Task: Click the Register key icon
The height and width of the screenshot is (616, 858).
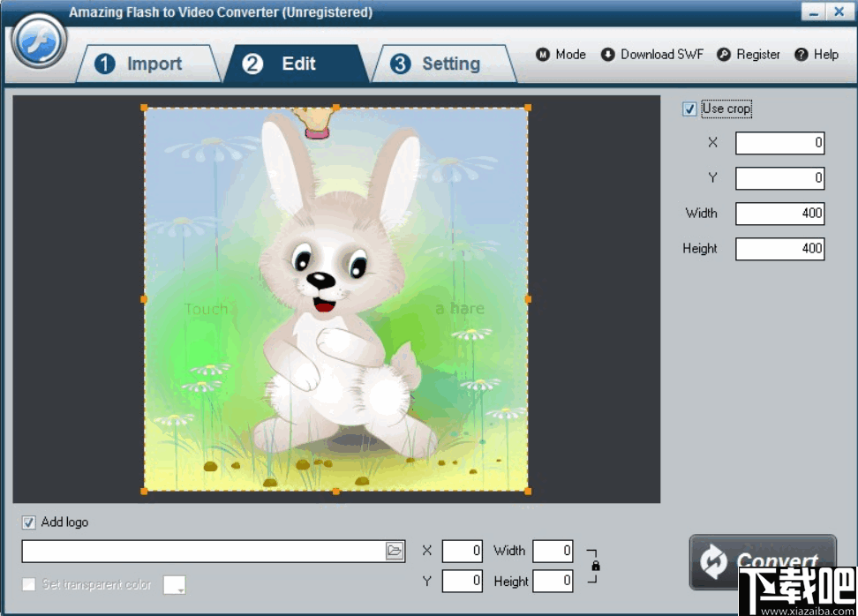Action: click(x=724, y=54)
